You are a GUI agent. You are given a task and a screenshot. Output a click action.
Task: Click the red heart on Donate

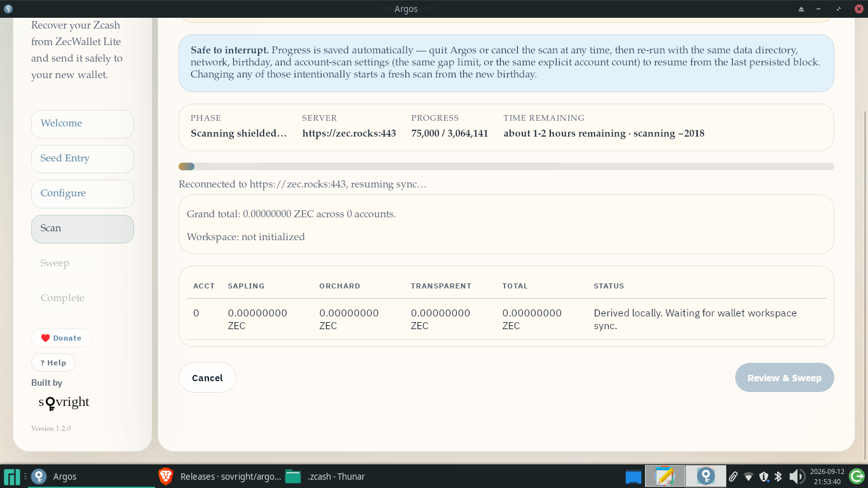(45, 338)
